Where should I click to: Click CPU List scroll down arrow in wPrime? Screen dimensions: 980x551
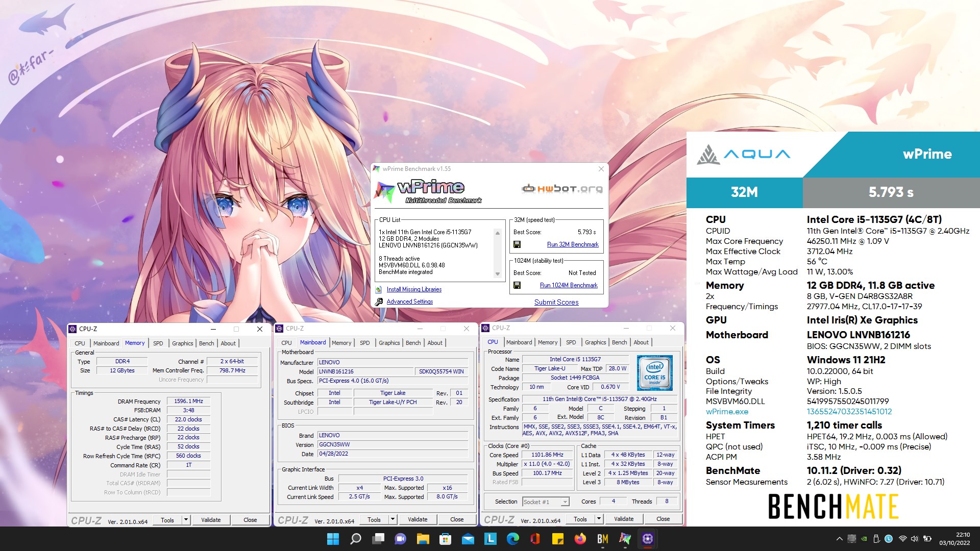click(498, 274)
